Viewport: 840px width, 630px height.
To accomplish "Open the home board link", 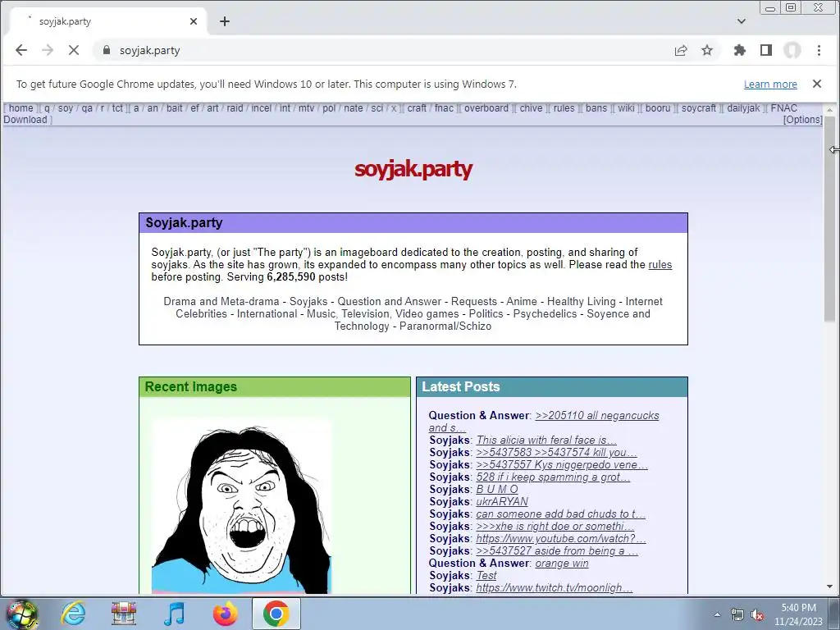I will (x=21, y=108).
